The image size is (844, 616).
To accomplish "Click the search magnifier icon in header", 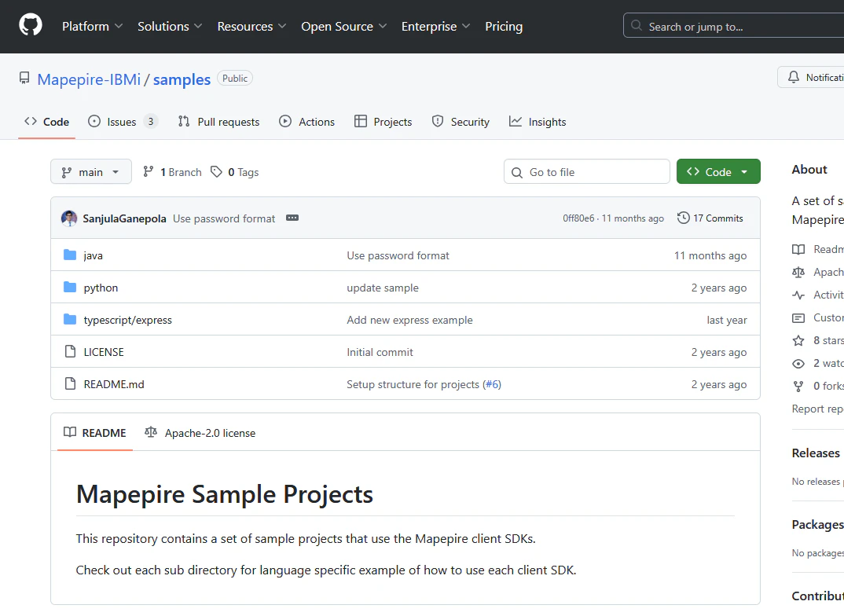I will [x=637, y=26].
